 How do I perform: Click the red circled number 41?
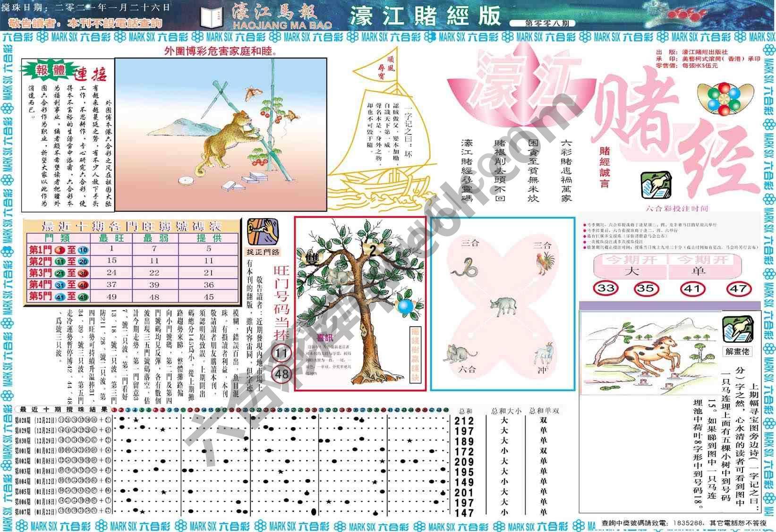692,288
